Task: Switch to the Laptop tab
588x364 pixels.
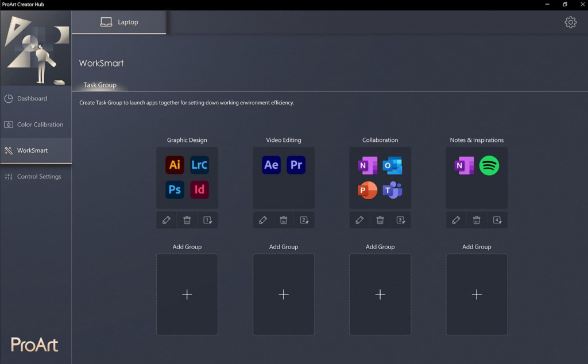Action: click(x=119, y=22)
